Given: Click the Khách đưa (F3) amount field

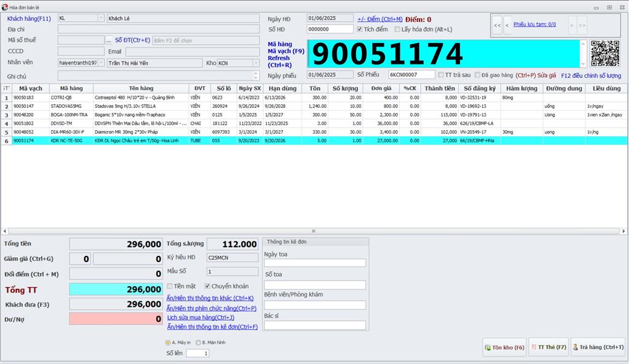Looking at the screenshot, I should point(116,304).
